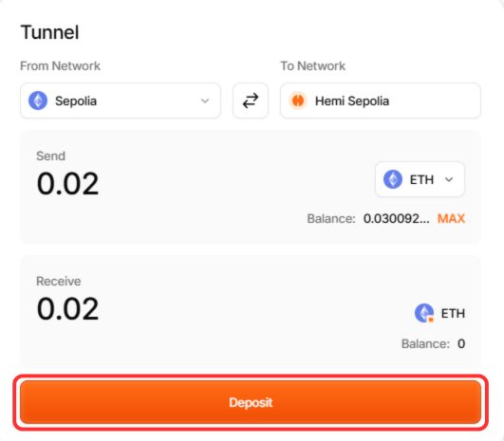Click the Sepolia Ethereum network icon

point(38,101)
